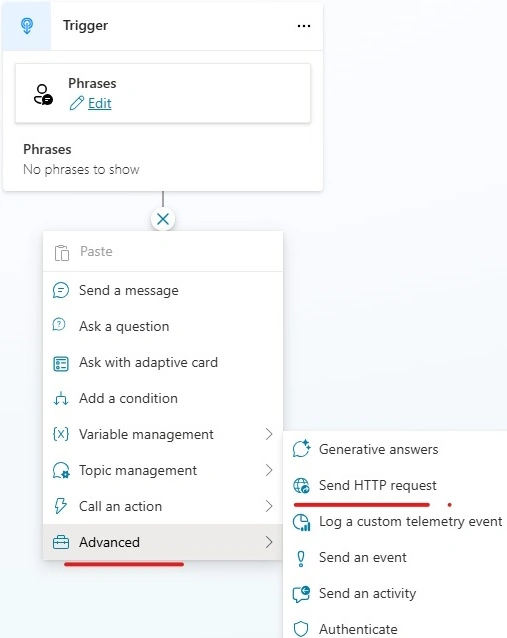
Task: Open the Variable management submenu entry
Action: (x=163, y=434)
